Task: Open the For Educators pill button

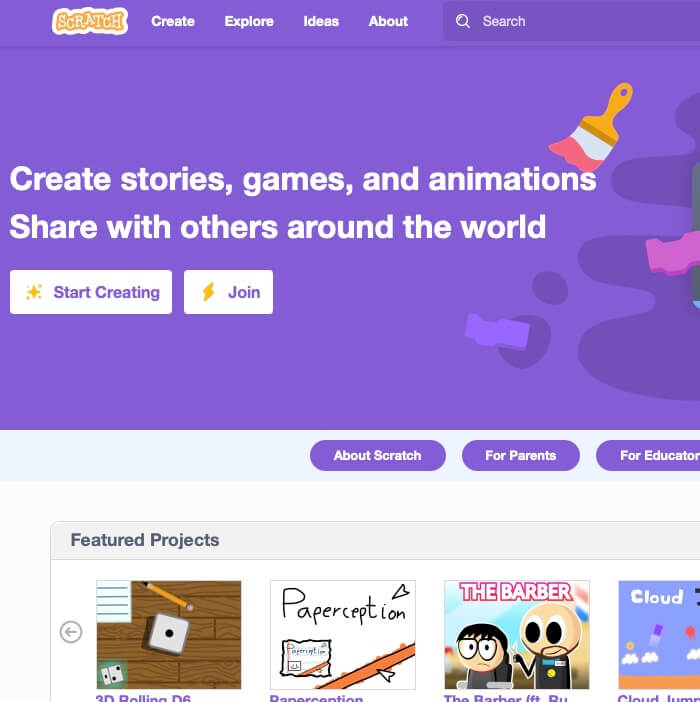Action: pyautogui.click(x=648, y=455)
